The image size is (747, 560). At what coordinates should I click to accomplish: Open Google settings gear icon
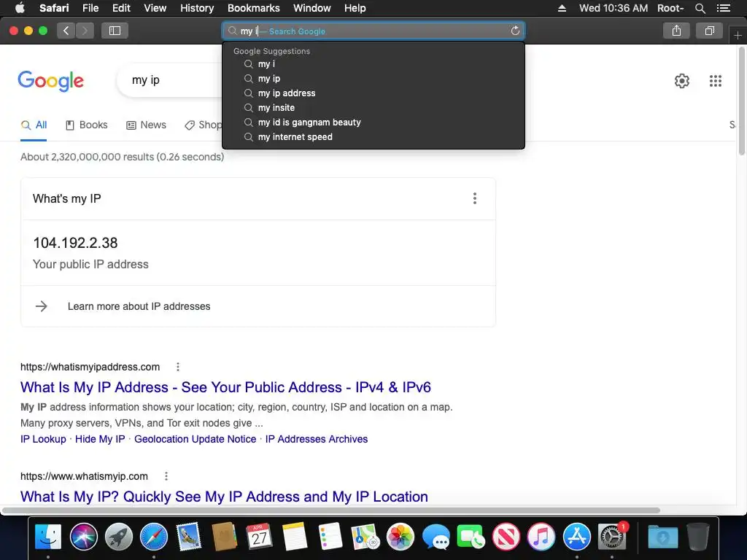(682, 81)
